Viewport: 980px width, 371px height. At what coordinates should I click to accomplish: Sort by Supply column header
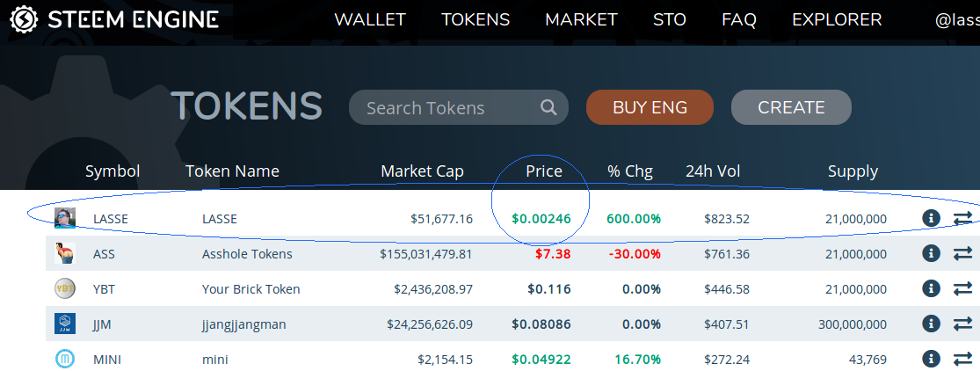tap(853, 171)
